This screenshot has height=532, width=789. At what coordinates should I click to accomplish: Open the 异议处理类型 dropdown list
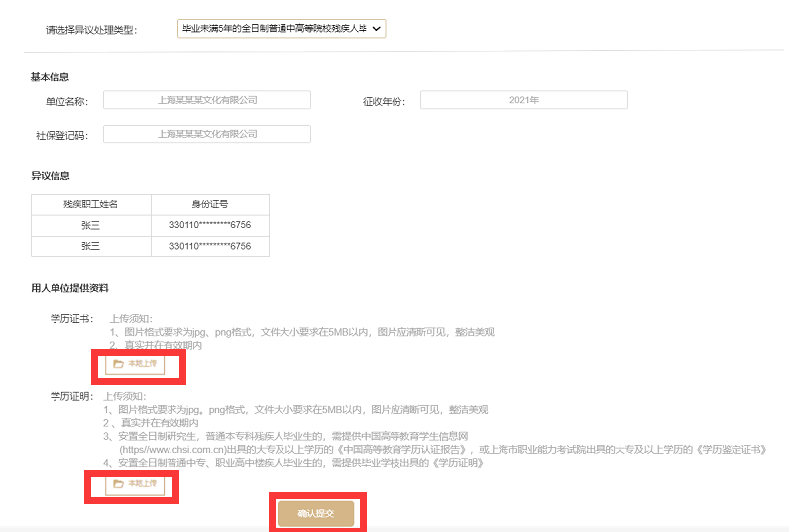[x=281, y=29]
